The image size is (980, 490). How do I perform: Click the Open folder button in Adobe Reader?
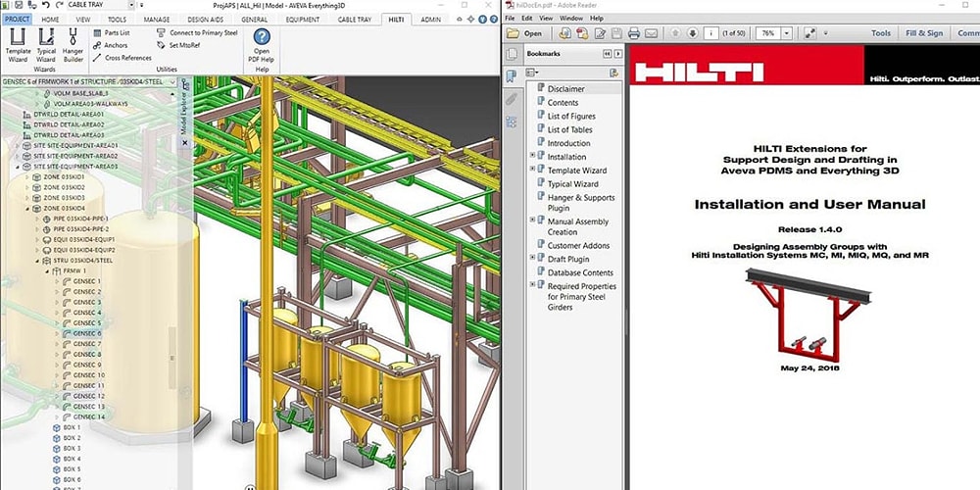tap(524, 33)
